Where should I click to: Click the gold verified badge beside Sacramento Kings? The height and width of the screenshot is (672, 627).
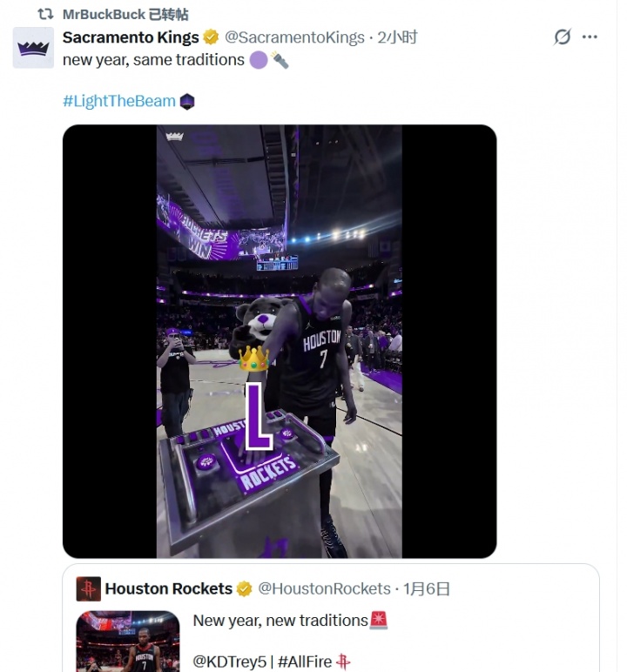[x=211, y=37]
